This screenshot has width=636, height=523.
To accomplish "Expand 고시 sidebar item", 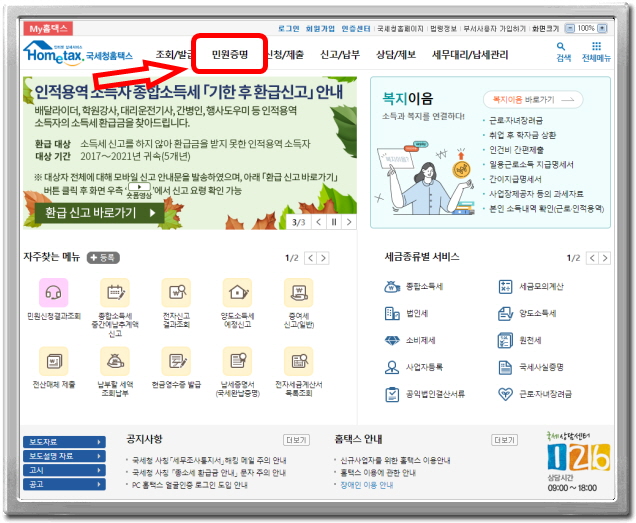I will [64, 470].
